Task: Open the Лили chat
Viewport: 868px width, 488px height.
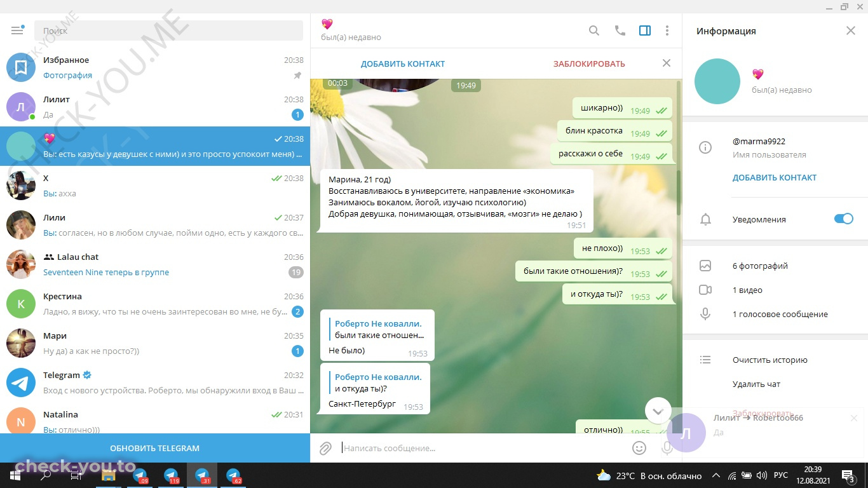Action: (x=155, y=225)
